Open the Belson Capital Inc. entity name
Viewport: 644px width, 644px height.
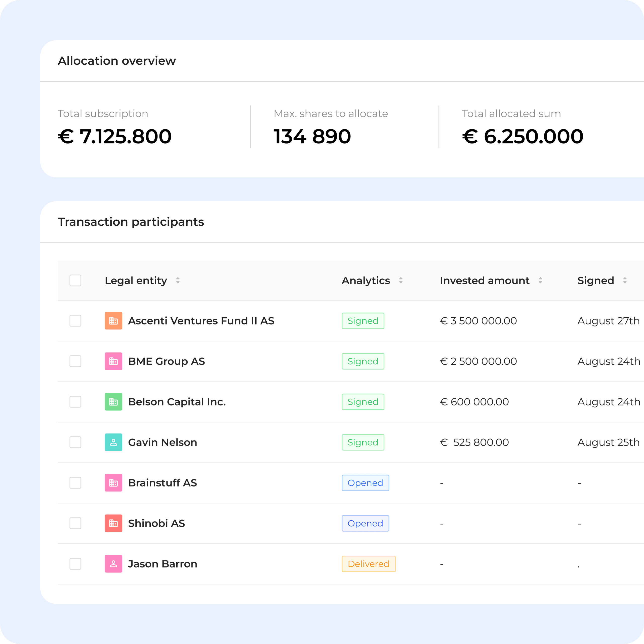(x=177, y=402)
